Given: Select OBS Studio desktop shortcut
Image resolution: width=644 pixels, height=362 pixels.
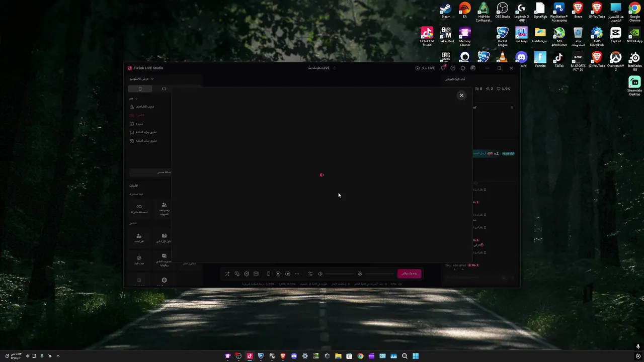Looking at the screenshot, I should [503, 11].
